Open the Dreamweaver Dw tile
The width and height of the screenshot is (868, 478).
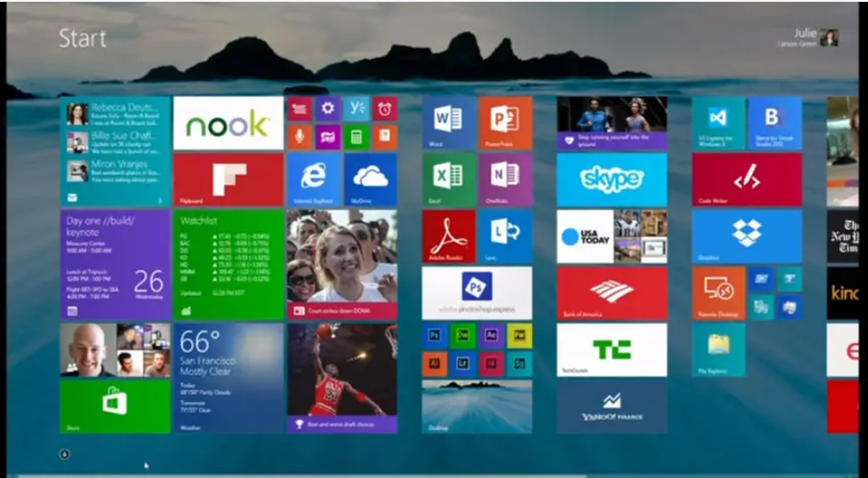[463, 336]
